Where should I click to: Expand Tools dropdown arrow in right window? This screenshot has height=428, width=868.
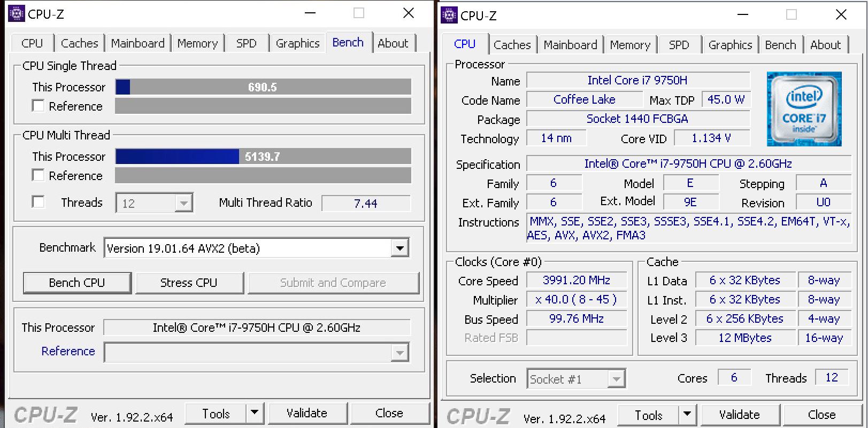(687, 415)
